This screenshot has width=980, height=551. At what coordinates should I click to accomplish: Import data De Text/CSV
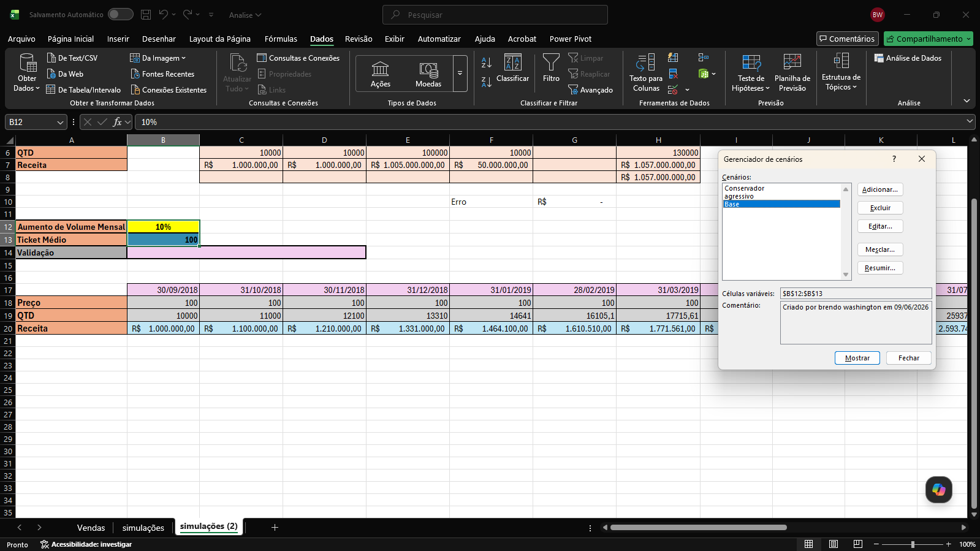[x=72, y=58]
